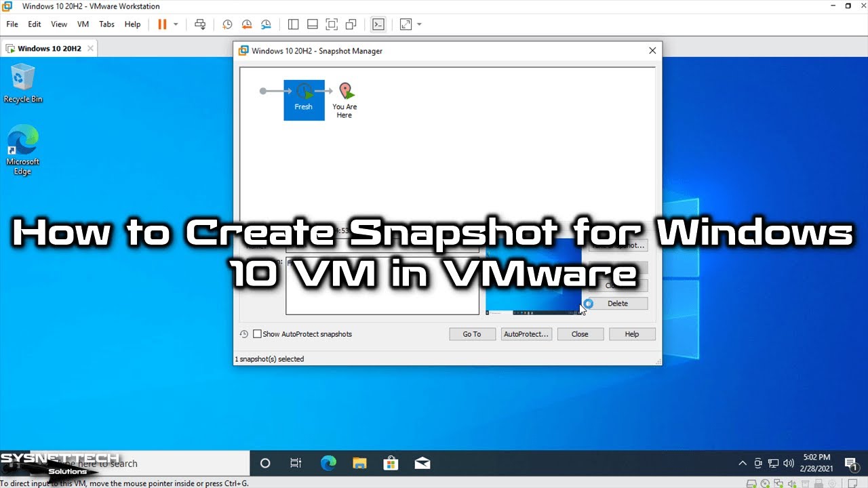
Task: Open Task View on guest taskbar
Action: coord(296,464)
